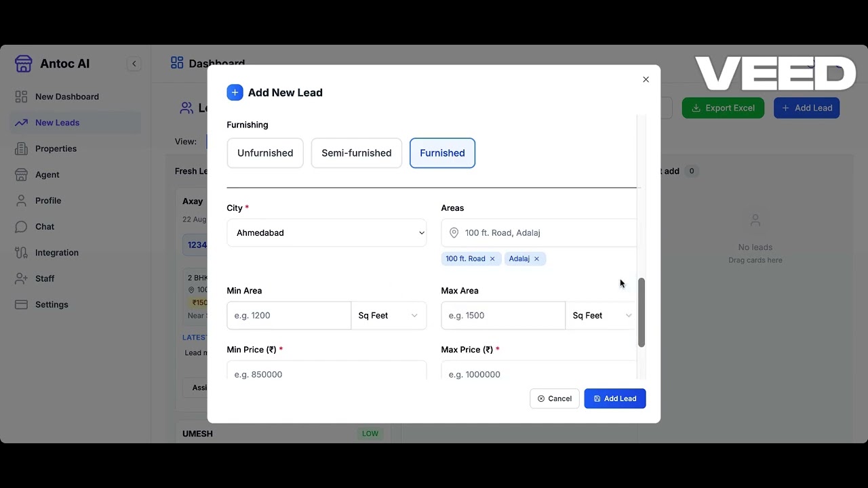Open the Min Area Sq Feet unit dropdown

click(x=389, y=315)
